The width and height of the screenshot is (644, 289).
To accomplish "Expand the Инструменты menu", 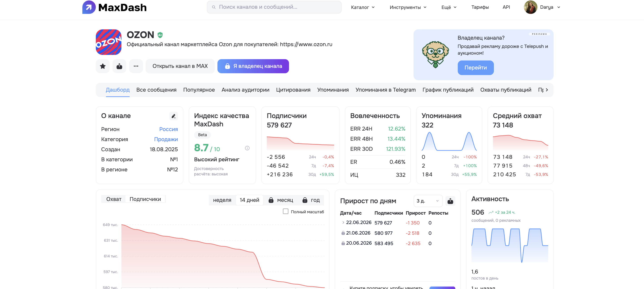I will pyautogui.click(x=408, y=7).
